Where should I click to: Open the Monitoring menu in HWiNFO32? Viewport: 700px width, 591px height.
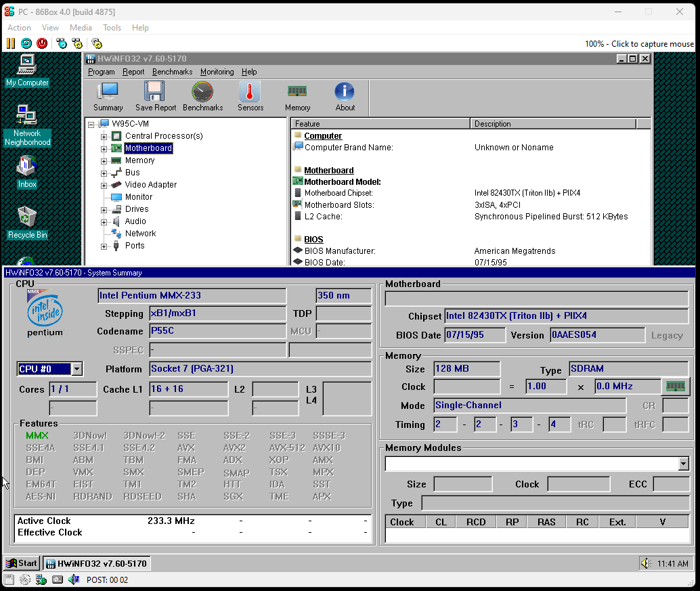[x=217, y=71]
